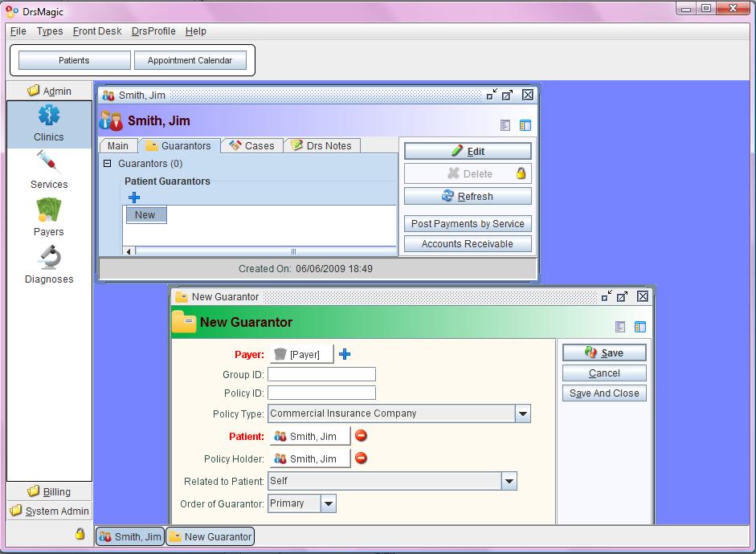
Task: Refresh the patient record
Action: pyautogui.click(x=468, y=196)
